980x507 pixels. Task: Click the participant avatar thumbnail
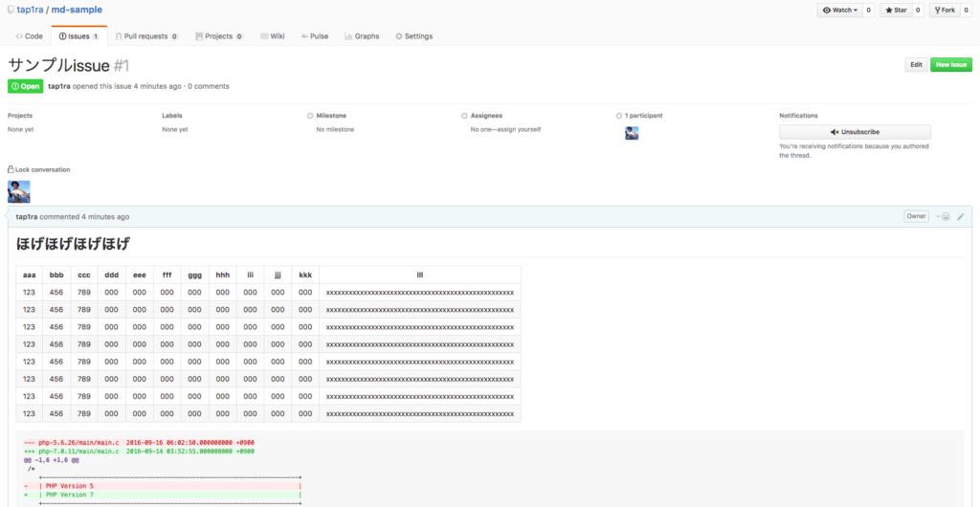coord(632,133)
